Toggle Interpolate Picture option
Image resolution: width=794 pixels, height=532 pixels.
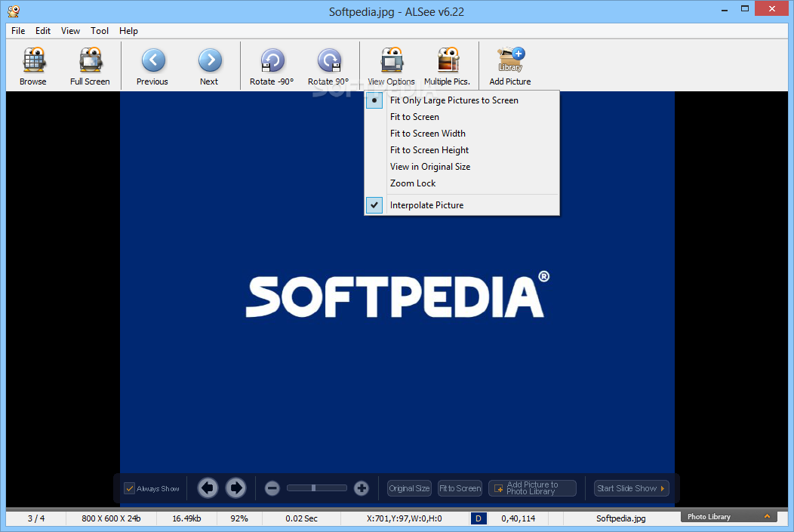point(462,205)
